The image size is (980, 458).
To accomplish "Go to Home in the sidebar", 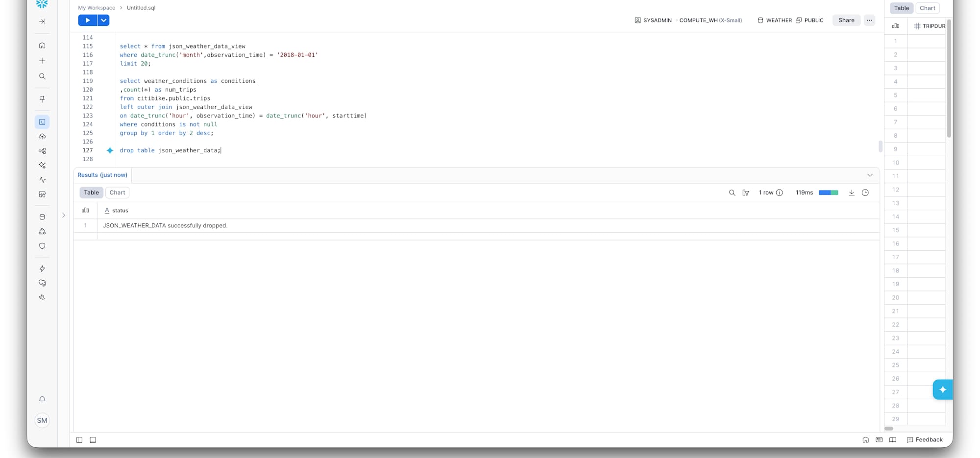I will click(42, 46).
